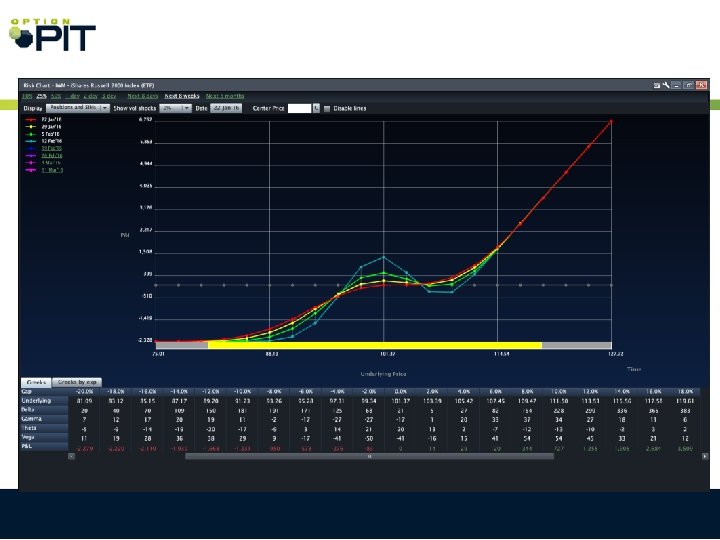The image size is (720, 540).
Task: Click the Underlying value 81.09 cell
Action: coord(84,401)
